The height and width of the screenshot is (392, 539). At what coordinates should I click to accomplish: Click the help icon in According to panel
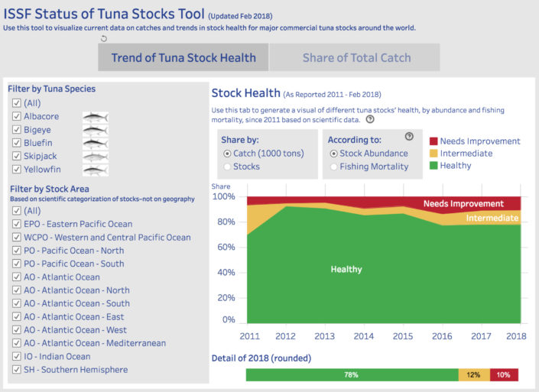coord(409,136)
